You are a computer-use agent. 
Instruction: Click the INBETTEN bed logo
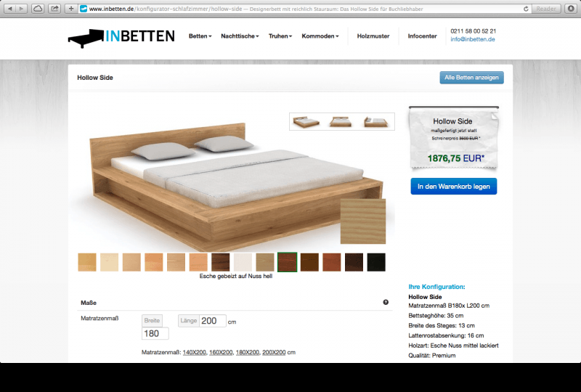pos(121,38)
